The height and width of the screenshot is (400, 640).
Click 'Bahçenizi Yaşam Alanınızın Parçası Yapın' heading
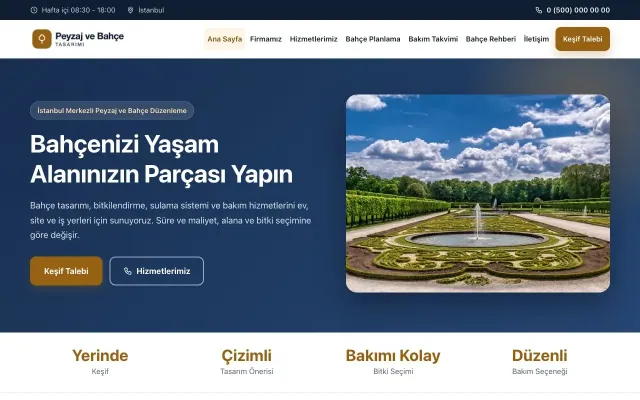point(161,159)
